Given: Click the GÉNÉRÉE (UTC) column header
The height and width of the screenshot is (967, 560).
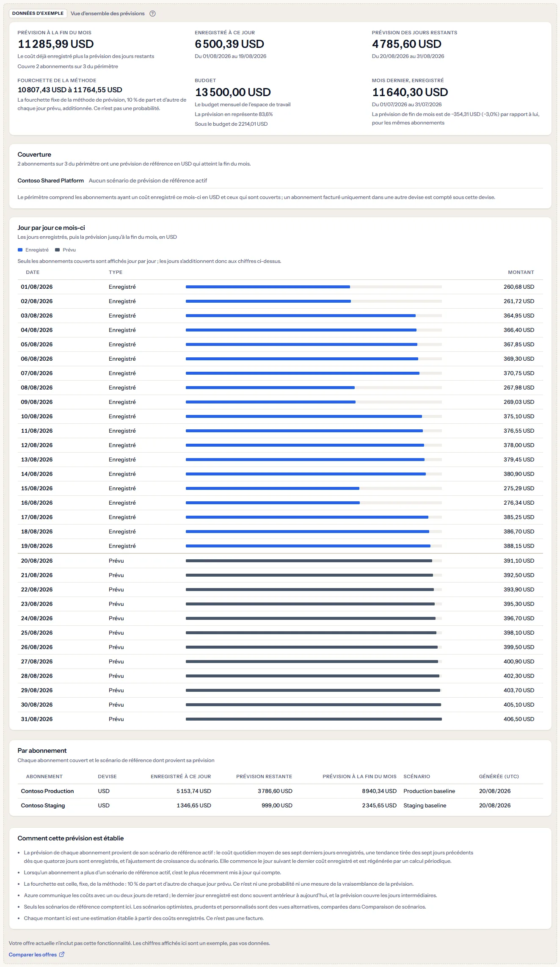Looking at the screenshot, I should [x=499, y=776].
